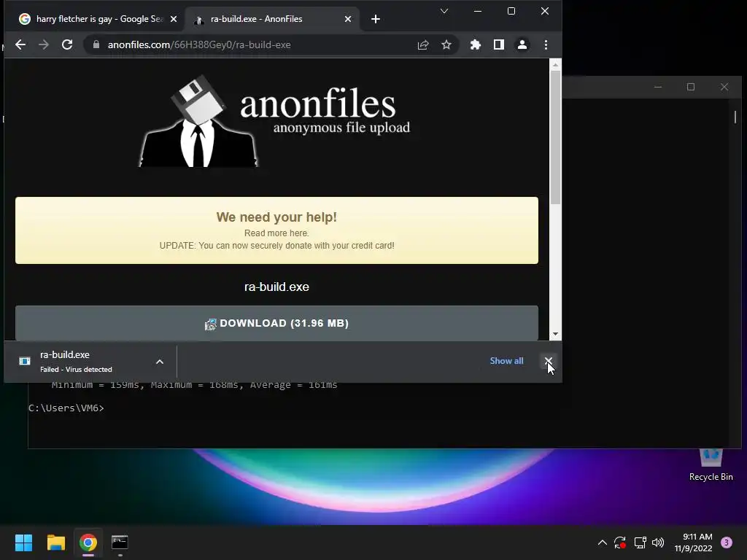Click 'Show all' downloads link

pos(506,361)
